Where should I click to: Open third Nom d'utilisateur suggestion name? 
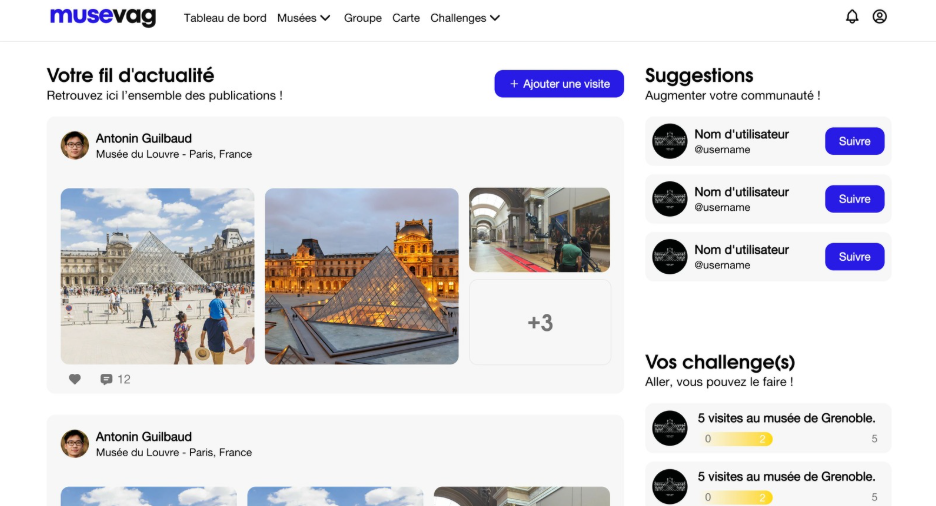[741, 250]
